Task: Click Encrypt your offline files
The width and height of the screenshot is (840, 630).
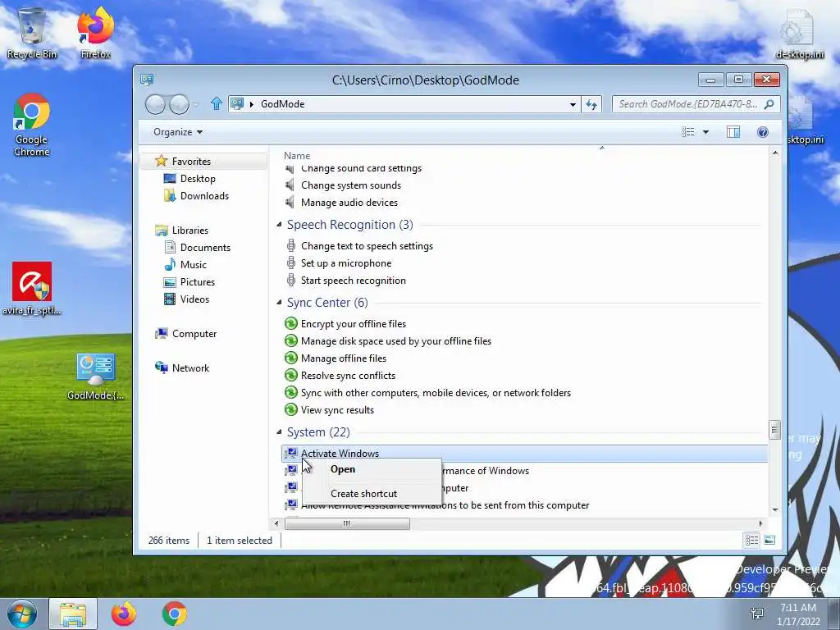Action: (x=353, y=323)
